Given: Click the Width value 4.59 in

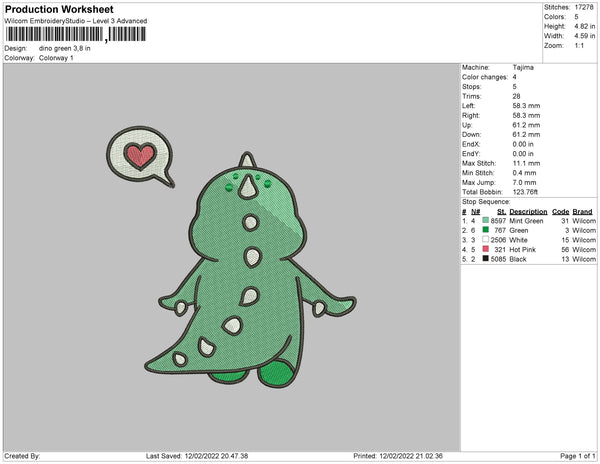Looking at the screenshot, I should click(585, 36).
